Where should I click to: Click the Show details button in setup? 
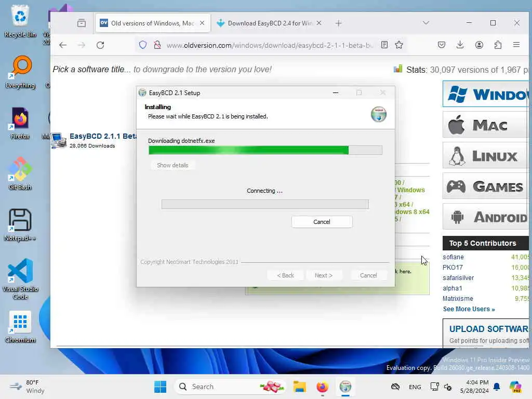tap(172, 165)
